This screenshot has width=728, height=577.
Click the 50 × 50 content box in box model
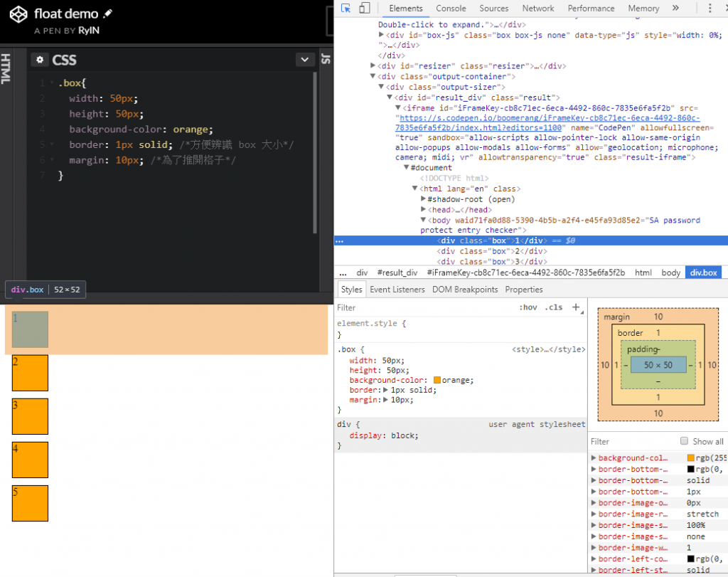[x=658, y=365]
